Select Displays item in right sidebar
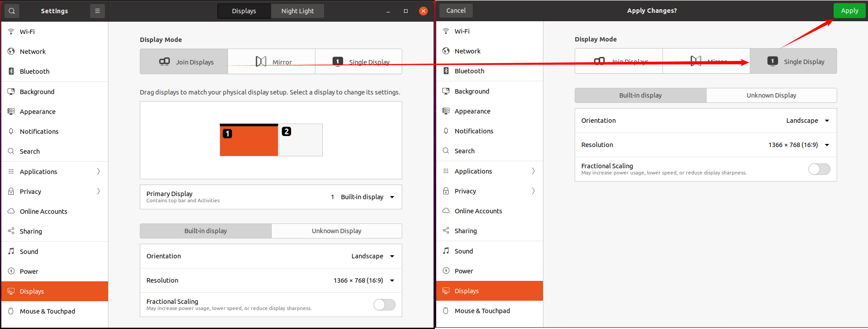Image resolution: width=868 pixels, height=329 pixels. click(490, 291)
